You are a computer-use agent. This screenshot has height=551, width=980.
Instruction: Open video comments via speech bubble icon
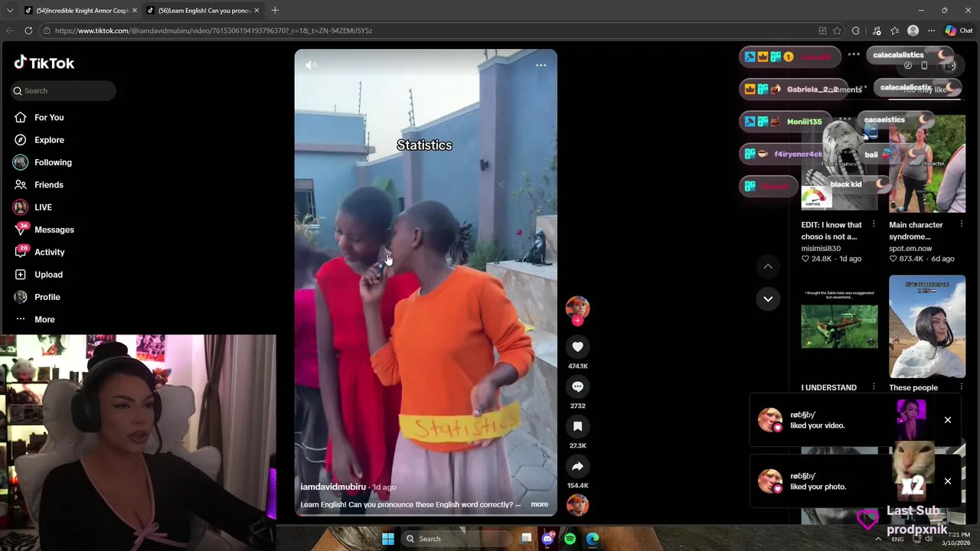click(x=577, y=386)
